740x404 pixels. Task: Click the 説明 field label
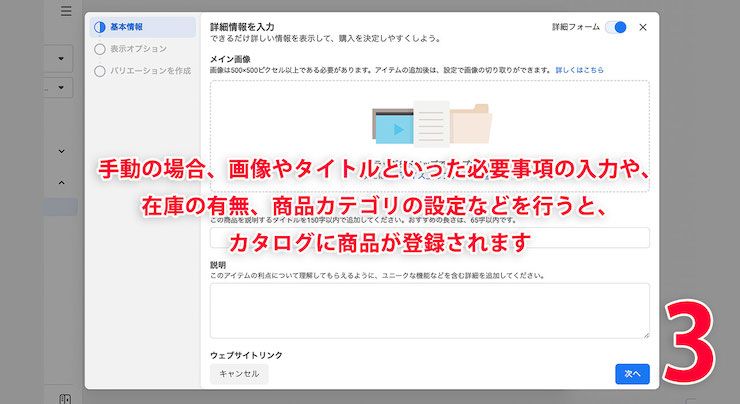(x=218, y=265)
